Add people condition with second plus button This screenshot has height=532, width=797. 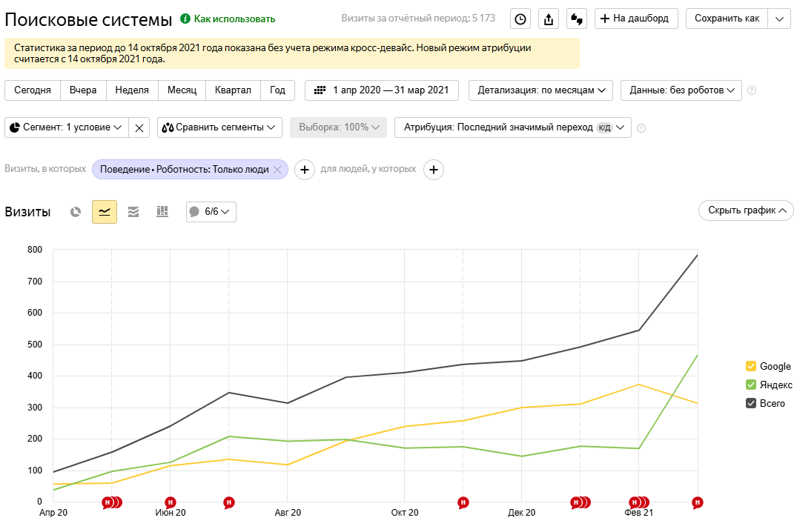434,170
